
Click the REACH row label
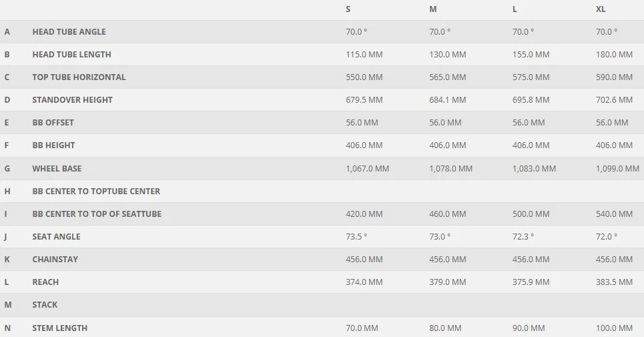tap(45, 282)
